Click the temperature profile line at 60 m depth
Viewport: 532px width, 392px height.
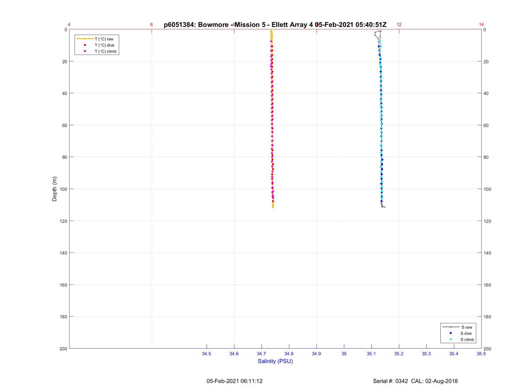pos(272,125)
